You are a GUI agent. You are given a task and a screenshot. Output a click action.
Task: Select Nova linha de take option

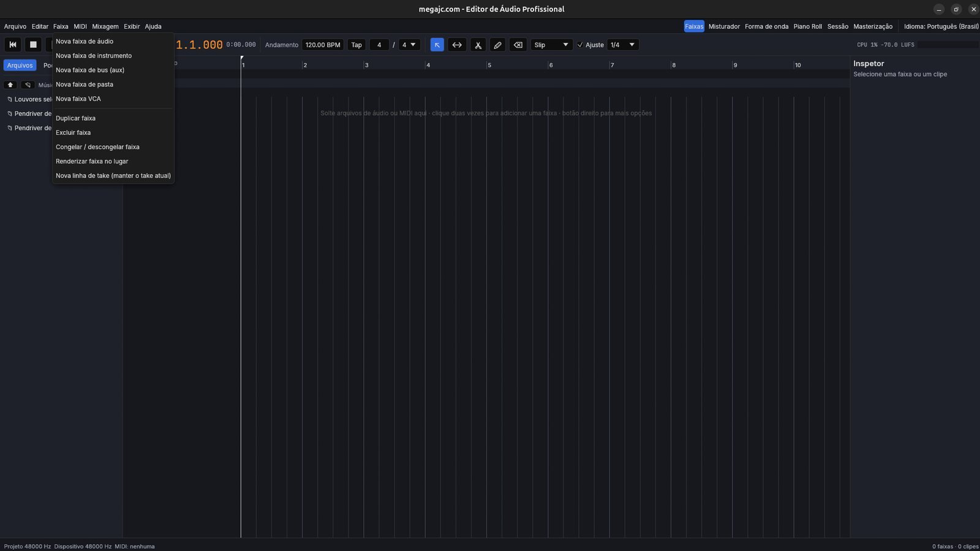[113, 176]
